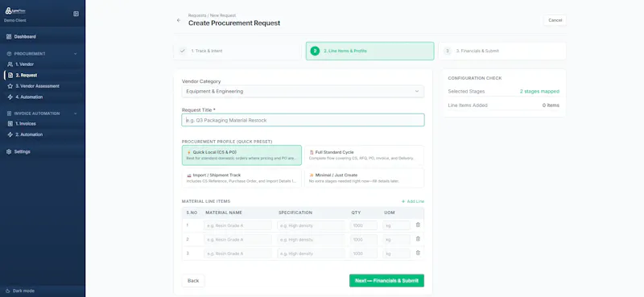644x297 pixels.
Task: Select the Full Standard Cycle preset
Action: click(x=364, y=155)
